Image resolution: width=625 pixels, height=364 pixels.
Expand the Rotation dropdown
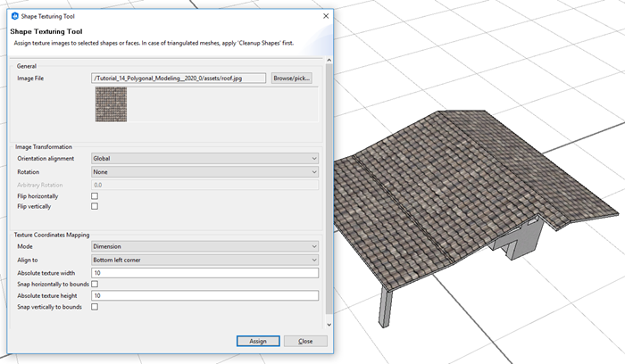pyautogui.click(x=204, y=171)
